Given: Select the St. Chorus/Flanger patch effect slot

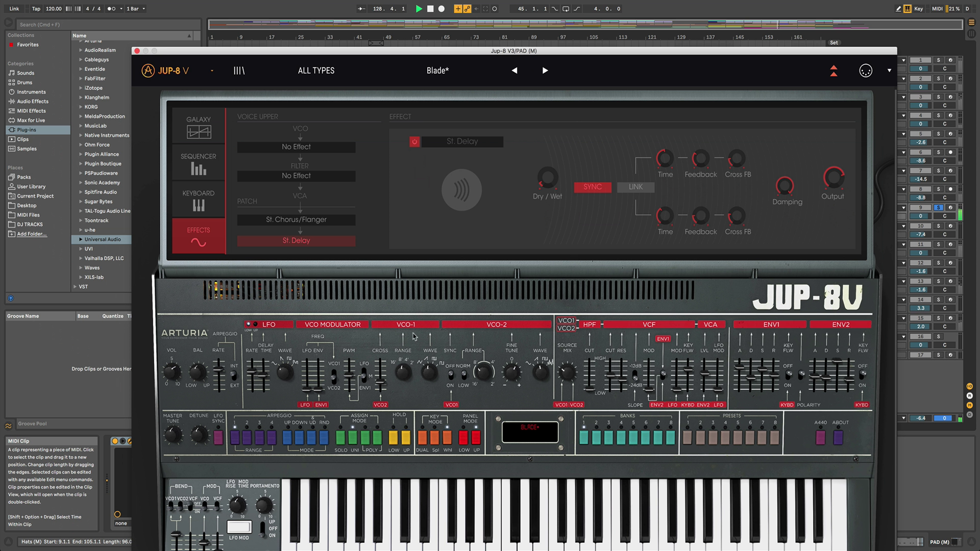Looking at the screenshot, I should (x=296, y=220).
